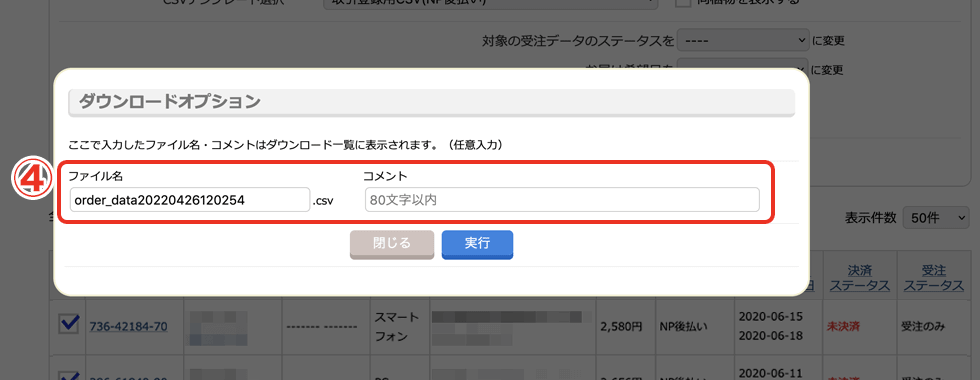Viewport: 980px width, 380px height.
Task: Toggle checkbox for order 736-42184-70
Action: tap(68, 323)
